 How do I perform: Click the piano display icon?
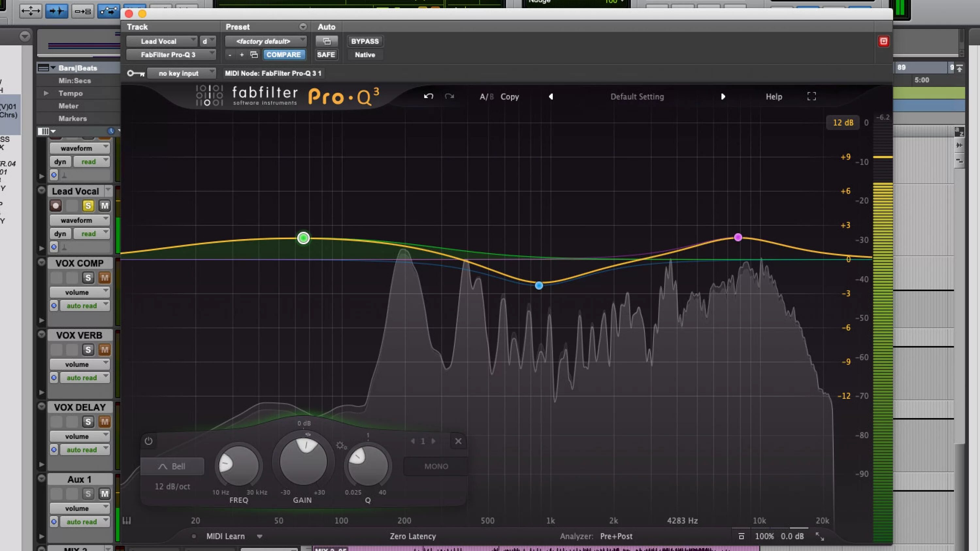pyautogui.click(x=127, y=521)
